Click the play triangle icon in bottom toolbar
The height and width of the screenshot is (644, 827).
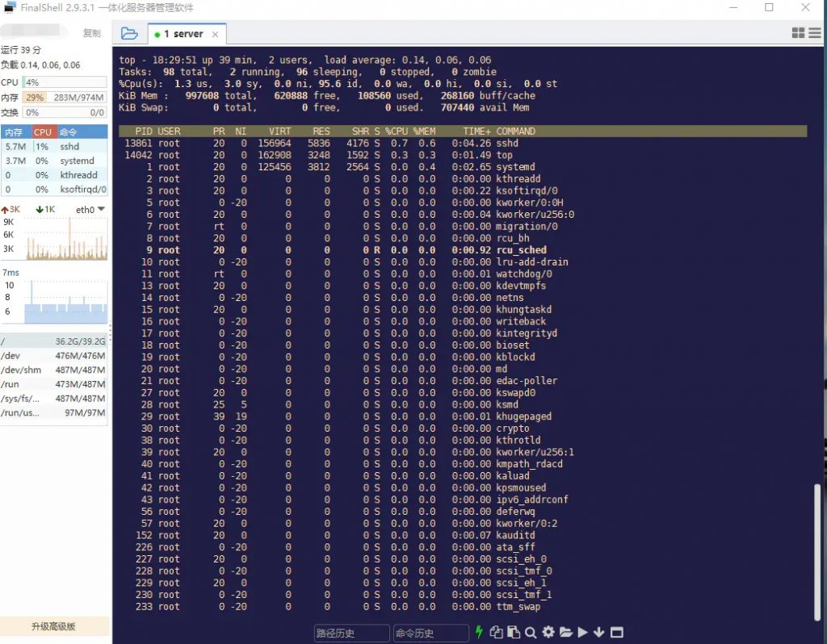click(x=583, y=633)
